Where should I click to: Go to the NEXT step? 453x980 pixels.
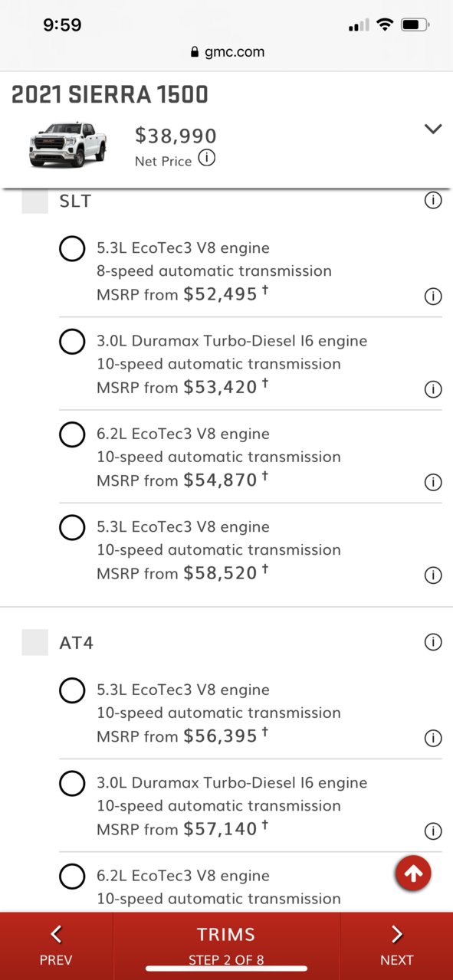coord(396,946)
